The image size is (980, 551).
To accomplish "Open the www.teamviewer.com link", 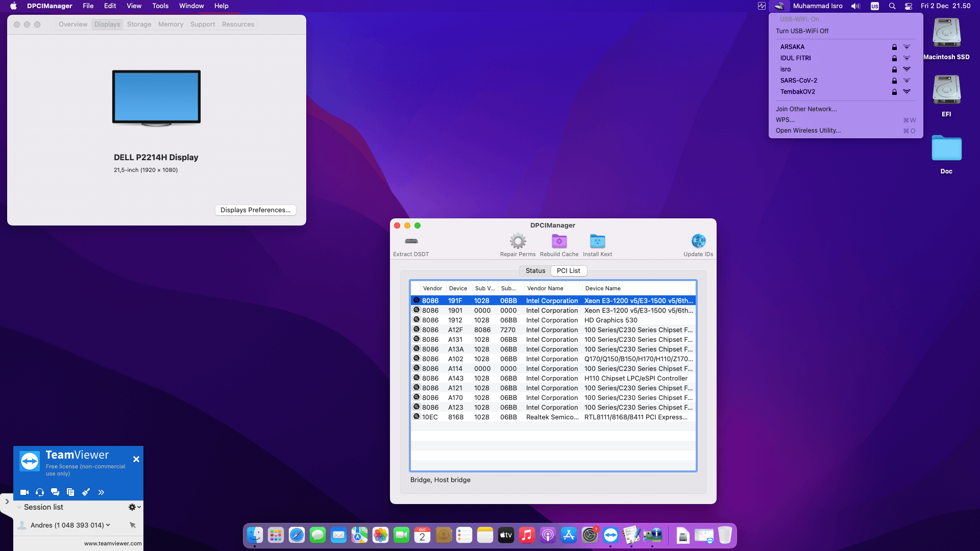I will (x=113, y=543).
